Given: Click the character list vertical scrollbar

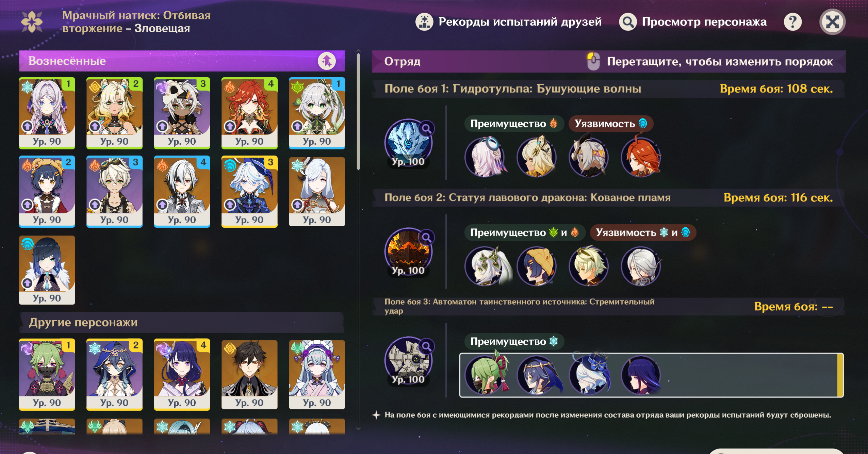Looking at the screenshot, I should pyautogui.click(x=358, y=111).
